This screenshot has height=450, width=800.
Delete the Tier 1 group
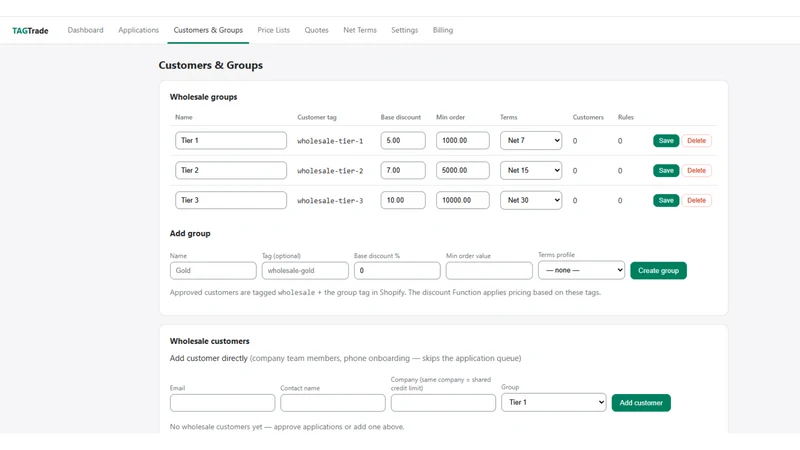pos(696,140)
